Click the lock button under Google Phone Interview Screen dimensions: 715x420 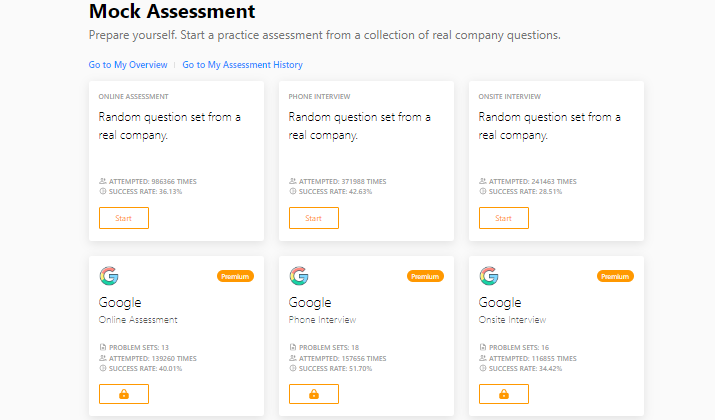click(x=314, y=394)
